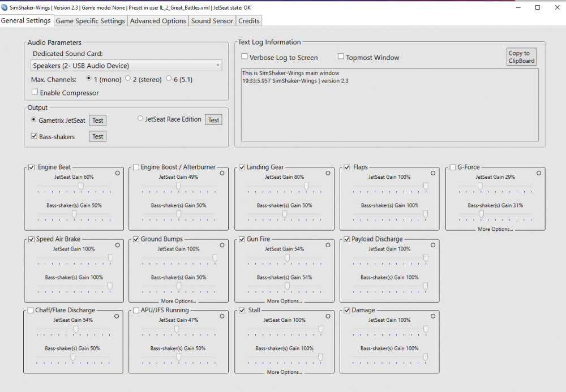Click APU/JFS Running indicator circle
566x392 pixels.
pos(222,316)
